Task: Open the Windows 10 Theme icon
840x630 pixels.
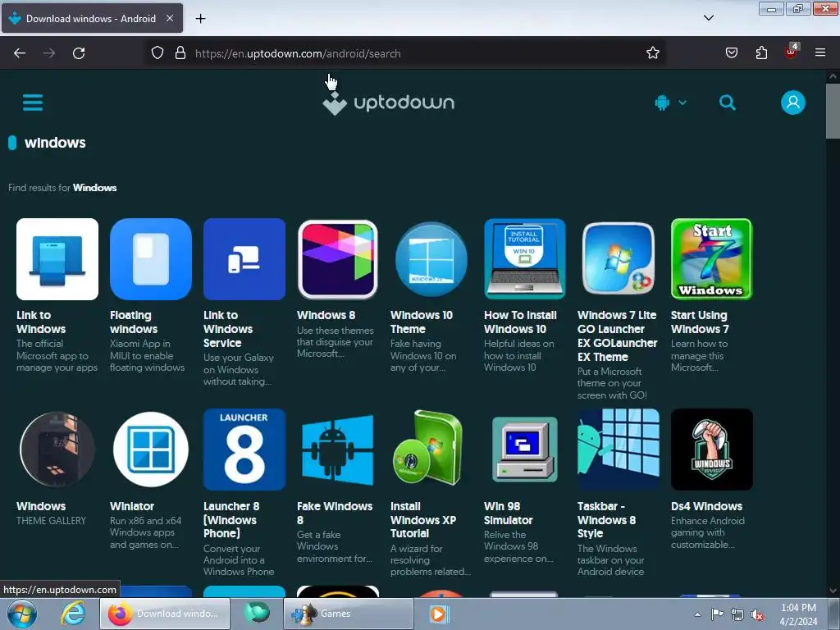Action: click(431, 259)
